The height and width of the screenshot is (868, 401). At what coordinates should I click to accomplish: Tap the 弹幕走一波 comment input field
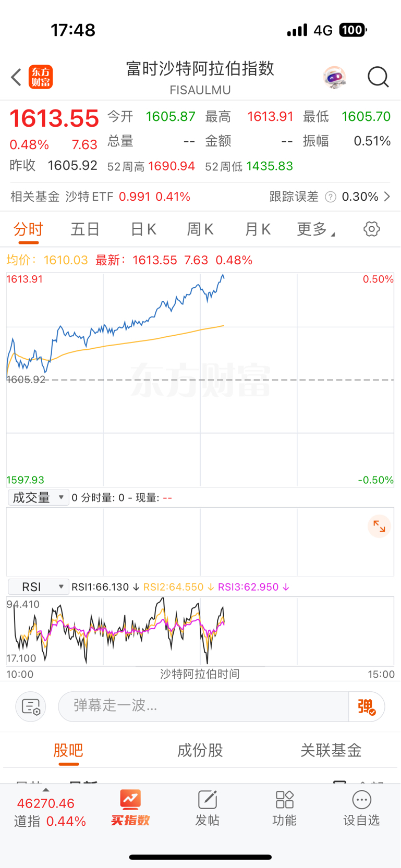pyautogui.click(x=203, y=706)
